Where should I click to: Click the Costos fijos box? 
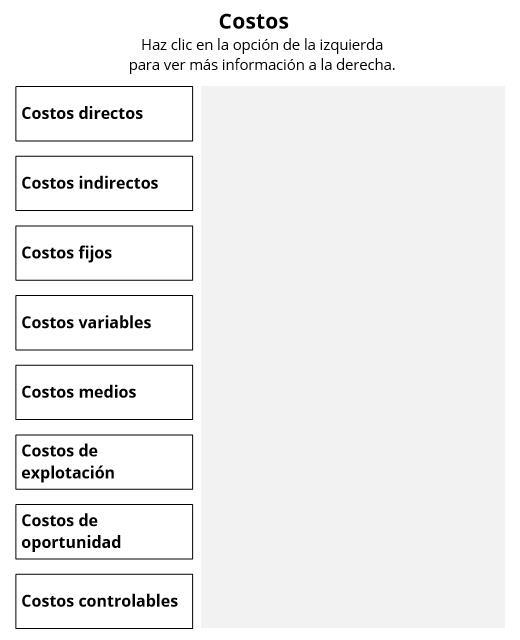(x=104, y=253)
